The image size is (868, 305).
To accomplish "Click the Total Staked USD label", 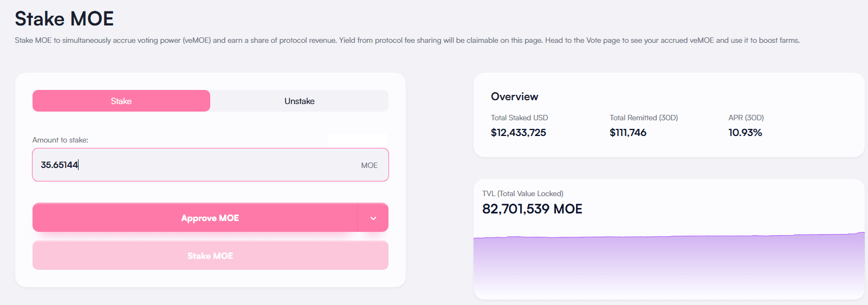I will pos(519,118).
